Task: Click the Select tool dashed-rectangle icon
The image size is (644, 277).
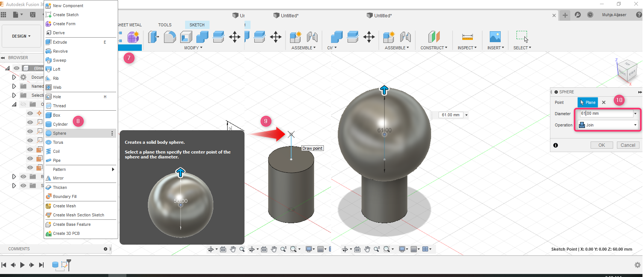Action: pyautogui.click(x=522, y=37)
